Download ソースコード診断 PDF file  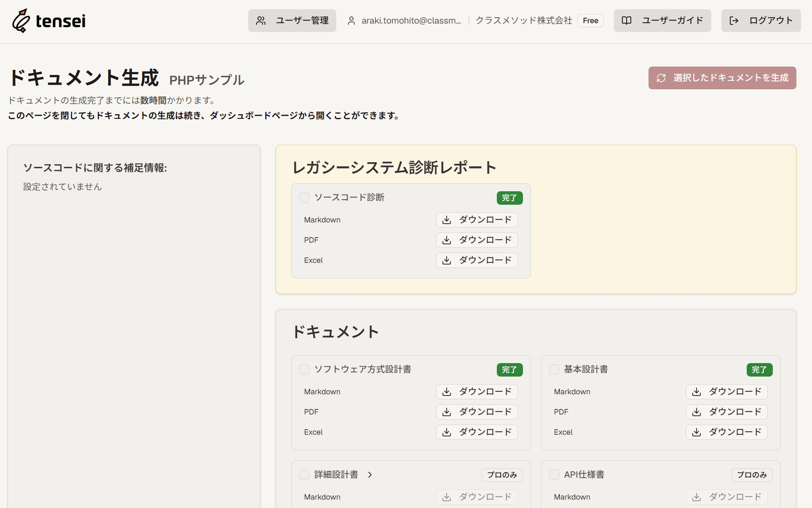477,240
